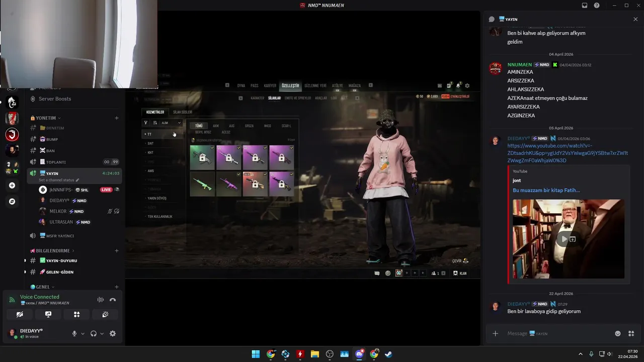
Task: Select the purple rifle skin without lock
Action: coord(229,184)
